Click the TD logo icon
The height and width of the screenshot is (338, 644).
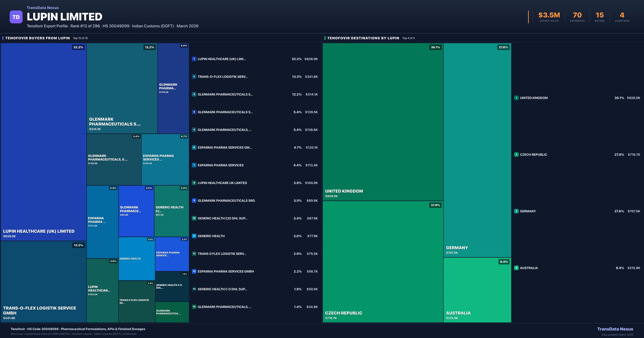(16, 17)
